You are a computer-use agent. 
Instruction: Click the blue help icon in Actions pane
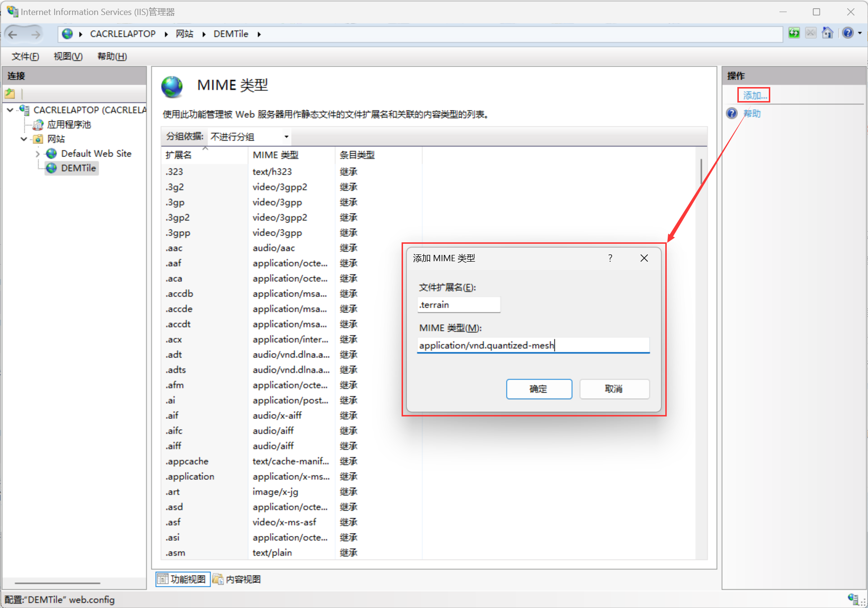coord(732,114)
